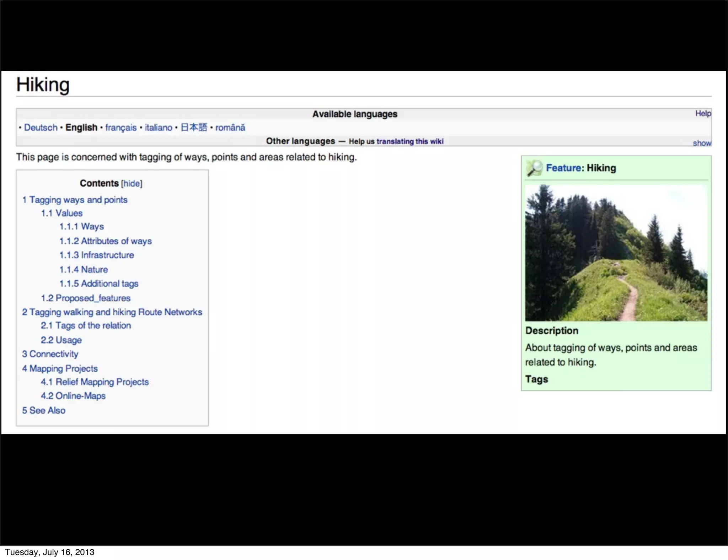Viewport: 728px width, 560px height.
Task: Jump to Tagging ways and points section
Action: point(75,200)
